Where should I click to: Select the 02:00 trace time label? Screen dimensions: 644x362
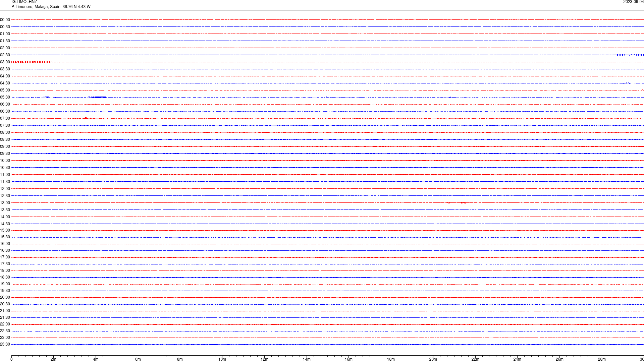tap(5, 48)
